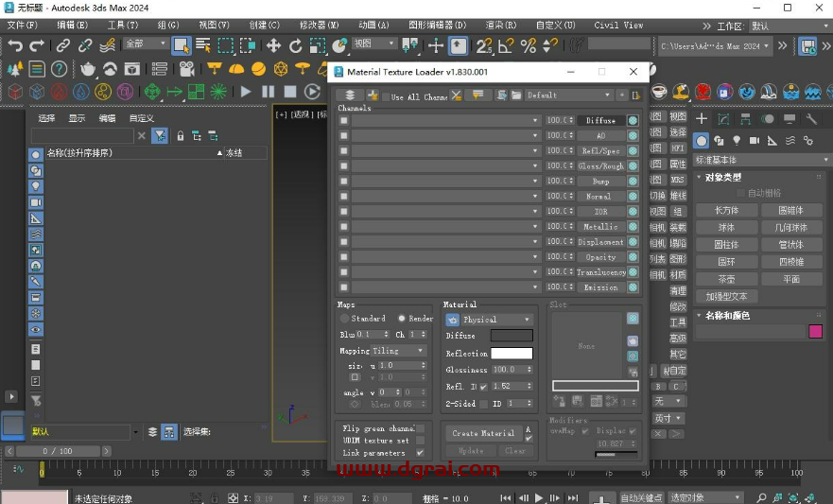Open the 显示 menu in Scene Explorer
Image resolution: width=833 pixels, height=504 pixels.
pyautogui.click(x=77, y=118)
